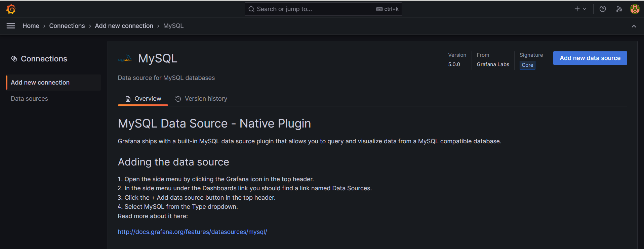Click the version 5.0.0 value

pos(454,64)
